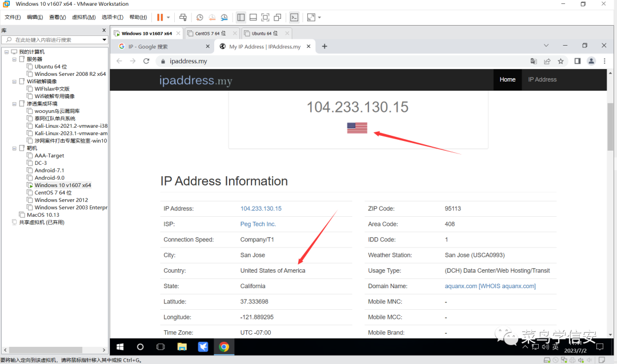Bookmark this page with the star icon
617x364 pixels.
pos(561,61)
